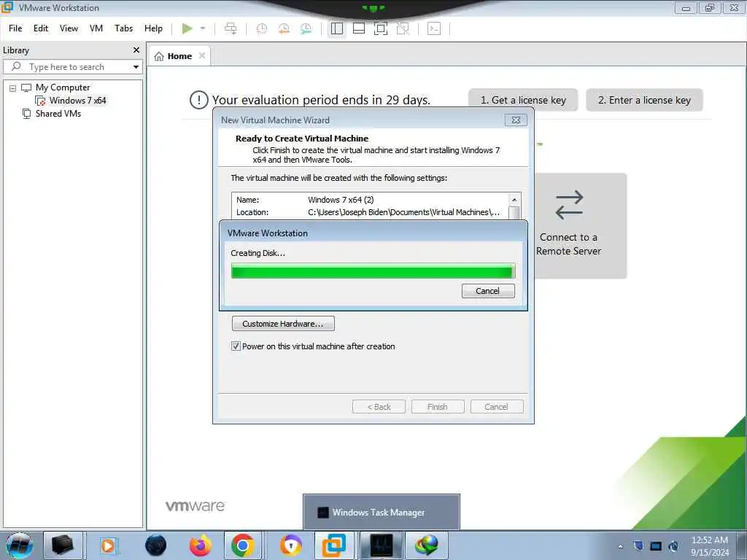Click the Location path text
The height and width of the screenshot is (560, 747).
point(403,212)
